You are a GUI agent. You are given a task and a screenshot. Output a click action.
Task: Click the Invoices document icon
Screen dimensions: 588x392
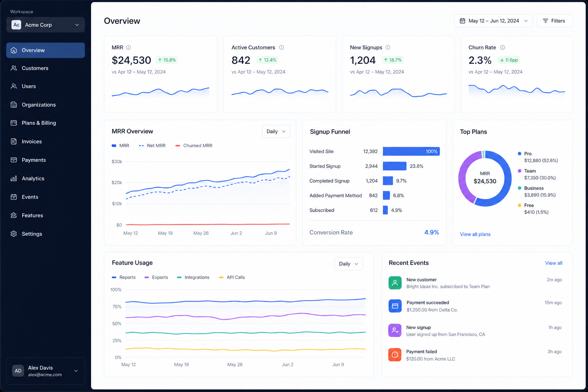14,141
